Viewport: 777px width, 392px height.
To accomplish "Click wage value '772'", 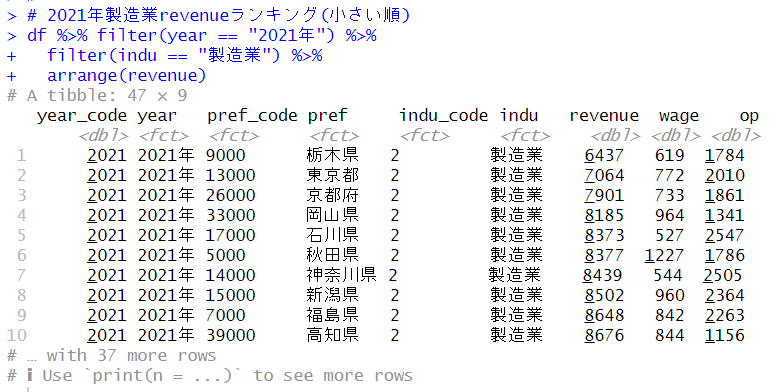I will click(x=669, y=175).
